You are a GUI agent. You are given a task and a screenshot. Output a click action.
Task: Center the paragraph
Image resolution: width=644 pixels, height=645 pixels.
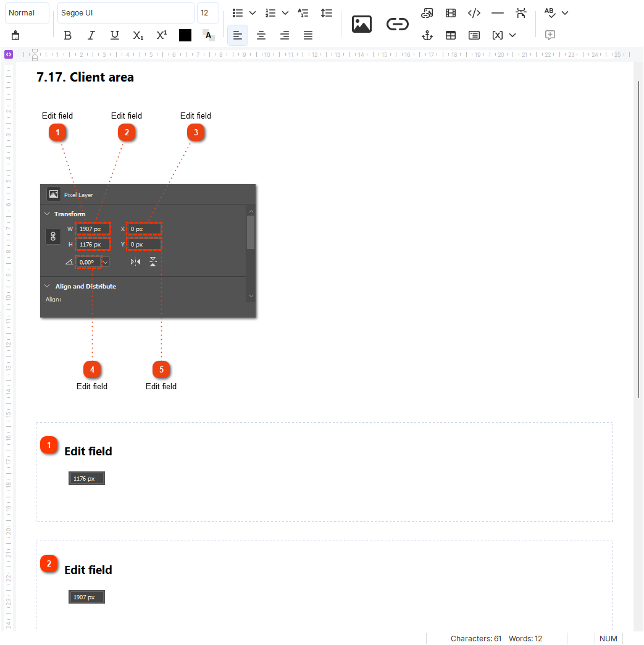click(261, 35)
